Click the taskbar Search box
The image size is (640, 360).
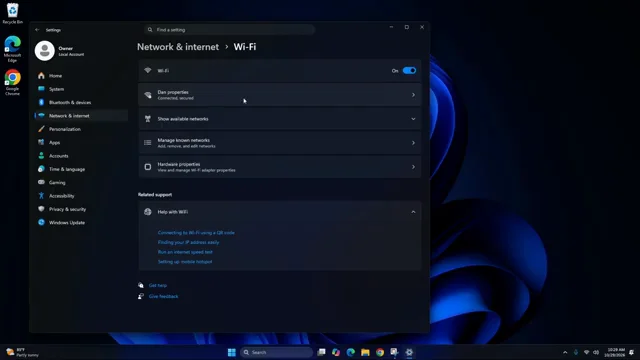click(x=276, y=352)
